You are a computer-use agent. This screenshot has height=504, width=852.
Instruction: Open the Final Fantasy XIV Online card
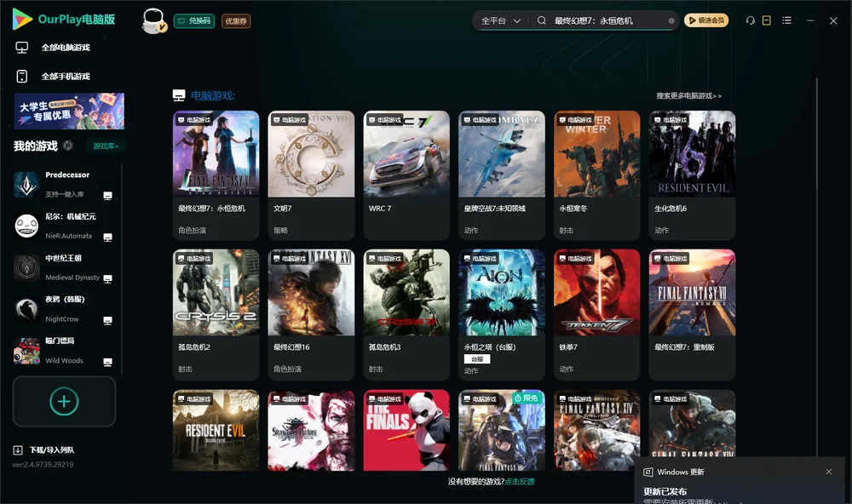[x=596, y=430]
